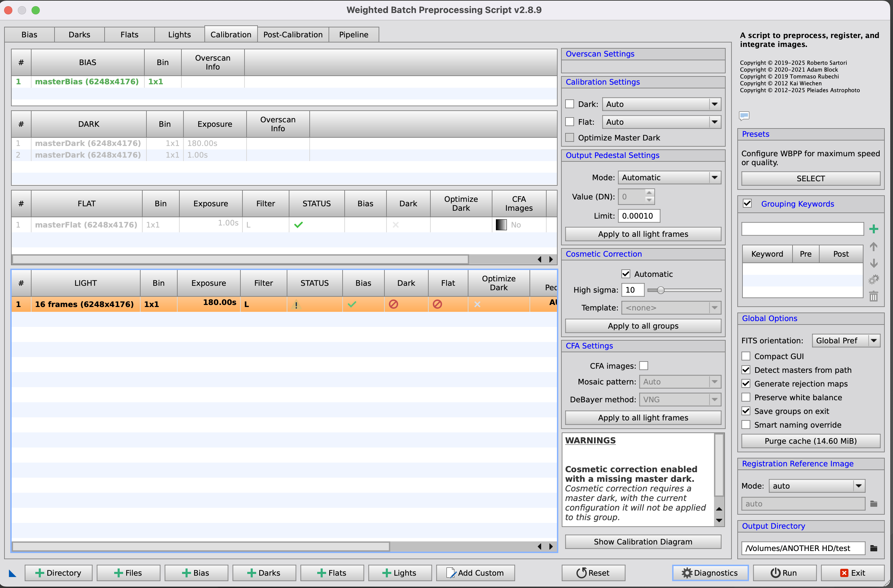893x588 pixels.
Task: Click the light group status warning icon
Action: [x=296, y=305]
